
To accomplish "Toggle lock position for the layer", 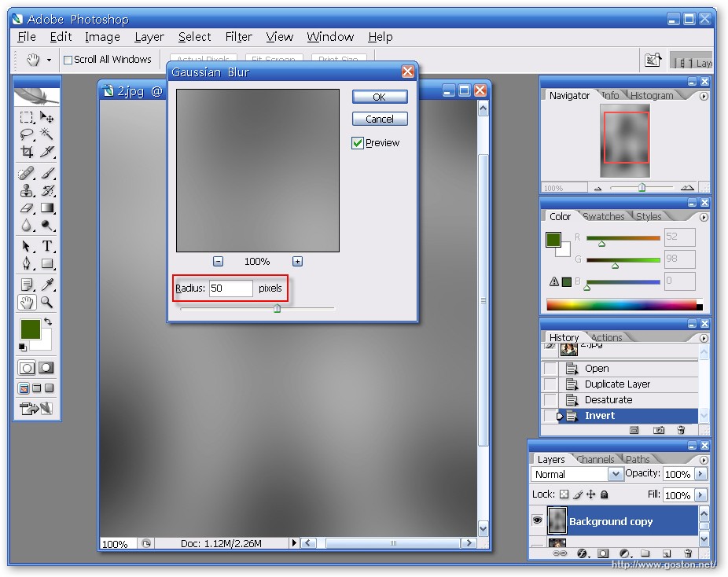I will (x=590, y=494).
